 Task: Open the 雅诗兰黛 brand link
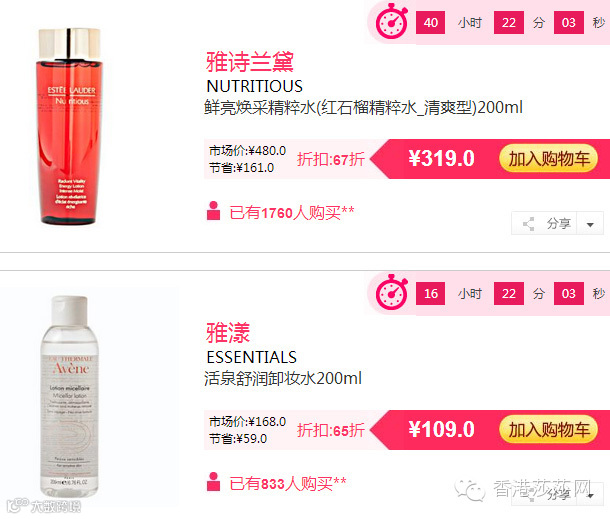point(250,62)
